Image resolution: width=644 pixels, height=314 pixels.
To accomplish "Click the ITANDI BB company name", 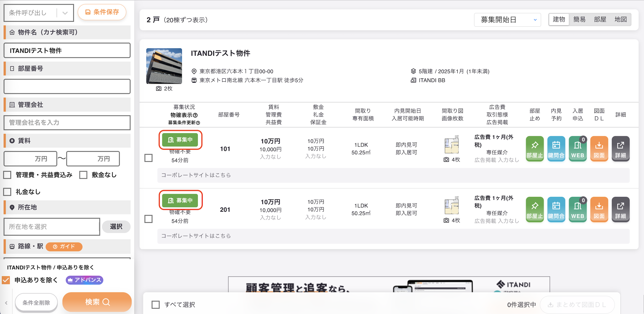I will tap(432, 80).
